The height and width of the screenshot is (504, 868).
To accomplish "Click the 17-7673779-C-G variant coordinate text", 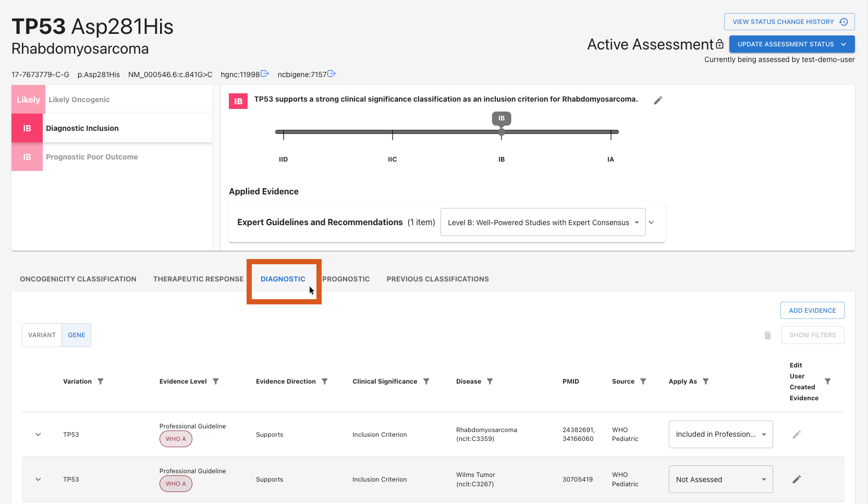I will 40,75.
